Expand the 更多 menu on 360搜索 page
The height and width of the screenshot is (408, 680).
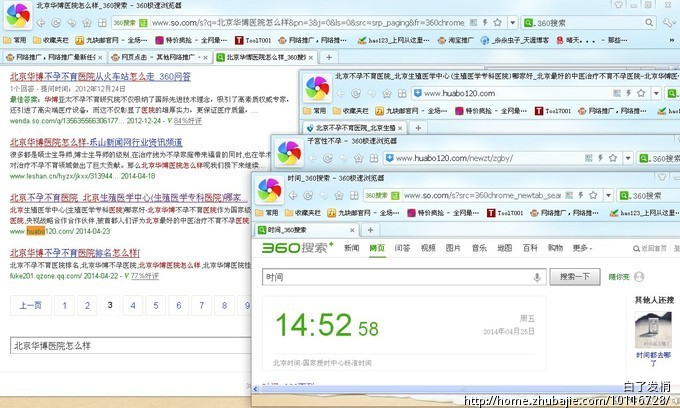click(x=582, y=248)
